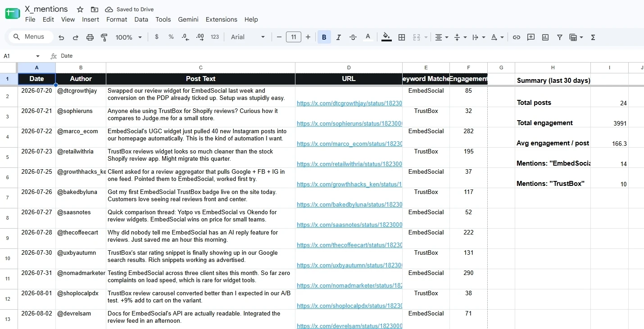Open the move to folder icon

94,9
